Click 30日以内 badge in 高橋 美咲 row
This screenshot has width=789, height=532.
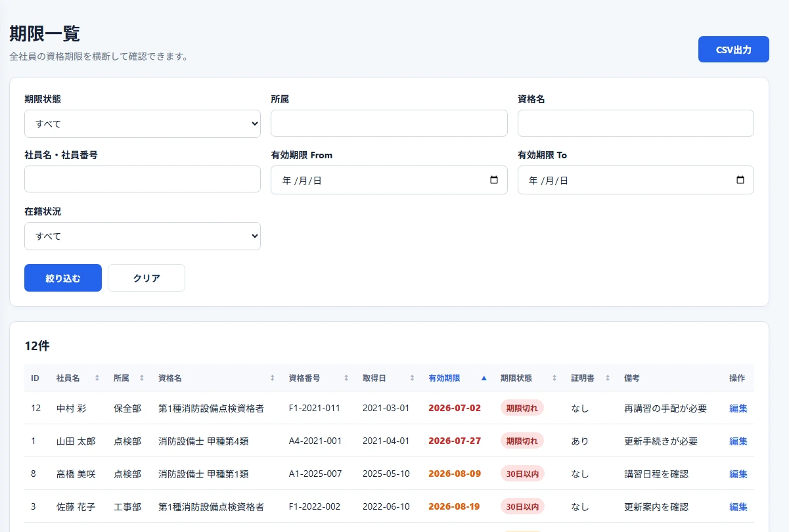click(x=522, y=474)
